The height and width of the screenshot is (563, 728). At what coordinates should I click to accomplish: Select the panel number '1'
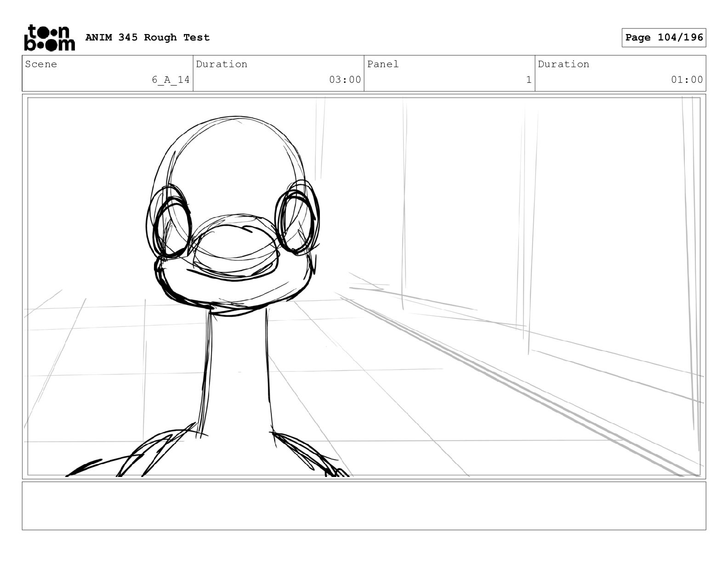tap(529, 80)
